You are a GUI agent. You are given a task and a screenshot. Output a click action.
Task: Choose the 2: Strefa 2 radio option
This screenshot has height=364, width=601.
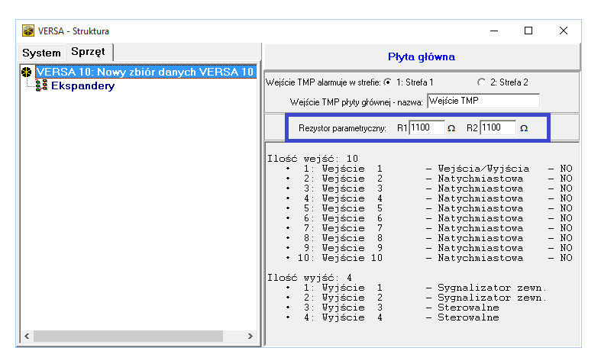pyautogui.click(x=481, y=82)
